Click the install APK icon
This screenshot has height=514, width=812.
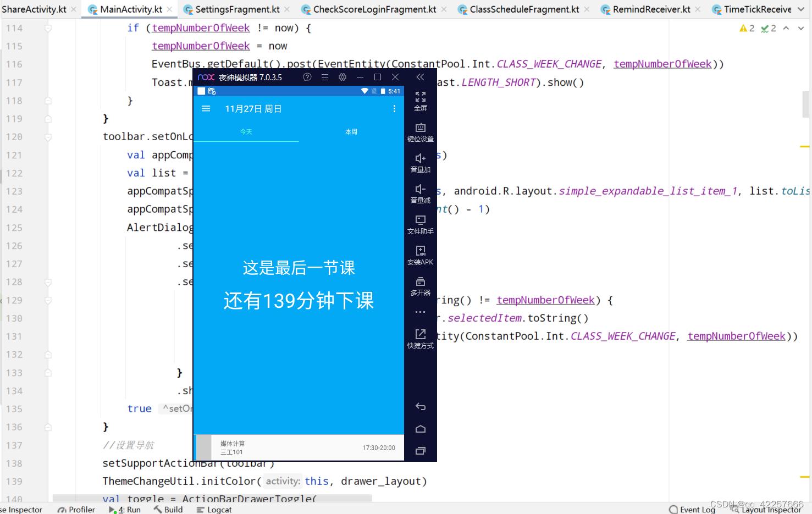(421, 251)
